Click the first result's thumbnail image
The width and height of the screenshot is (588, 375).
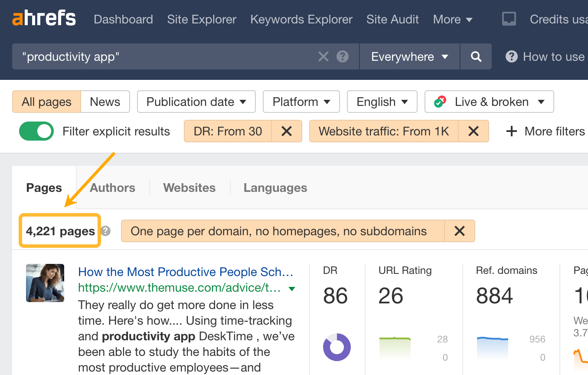(x=45, y=283)
